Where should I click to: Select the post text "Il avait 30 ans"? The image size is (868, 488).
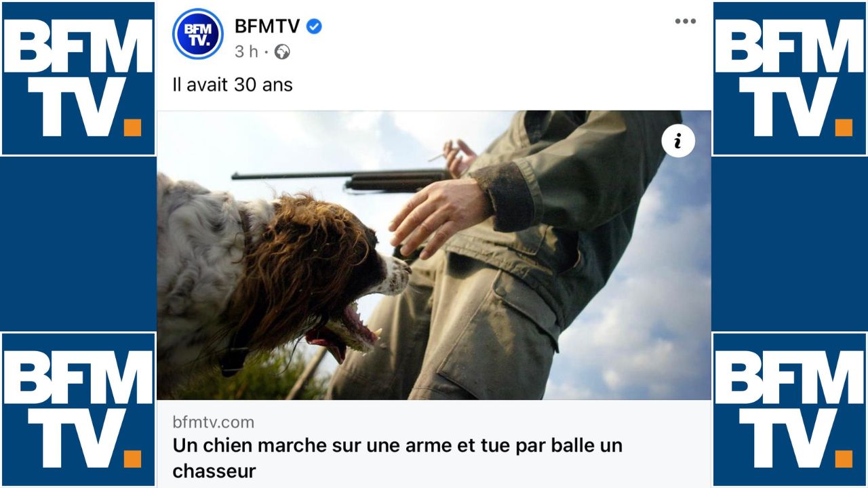233,85
